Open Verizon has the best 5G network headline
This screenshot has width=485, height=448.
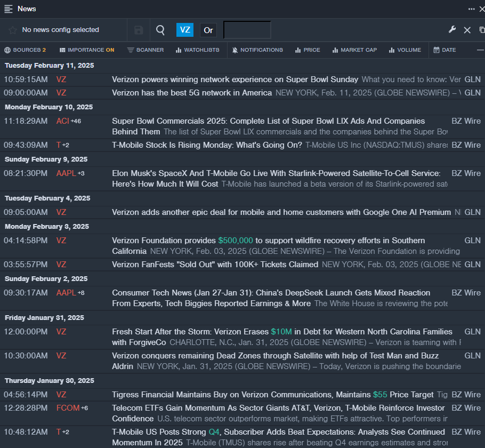click(192, 93)
